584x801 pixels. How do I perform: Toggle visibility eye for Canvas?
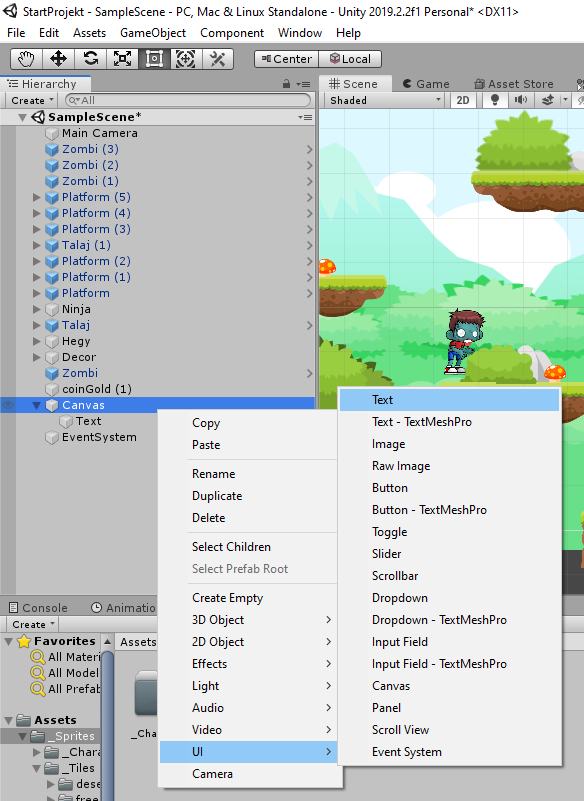tap(8, 405)
